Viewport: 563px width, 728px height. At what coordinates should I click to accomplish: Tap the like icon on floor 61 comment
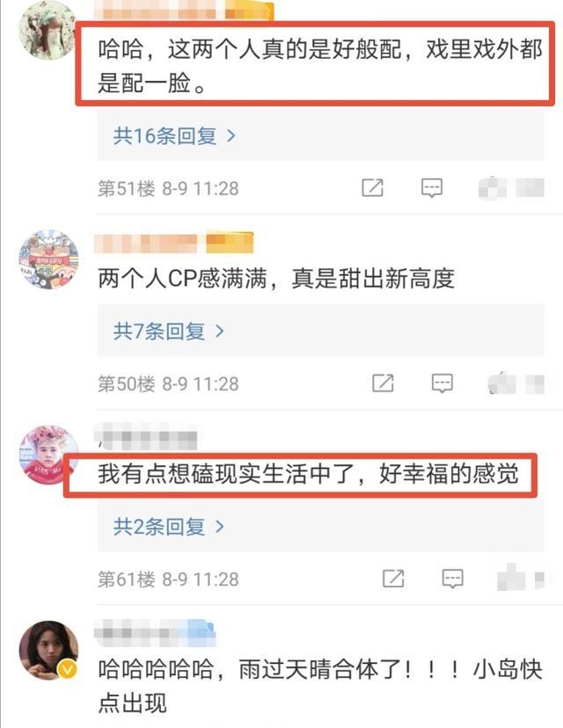click(x=510, y=577)
